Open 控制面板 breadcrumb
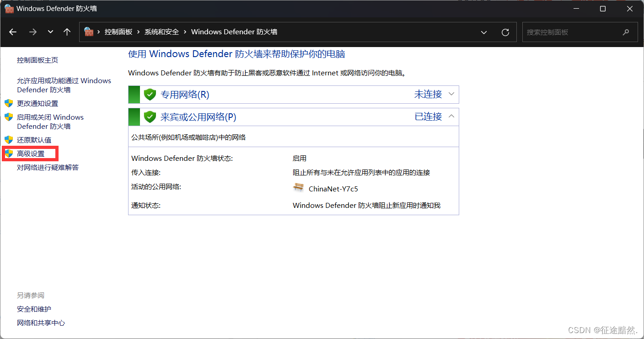 [118, 32]
